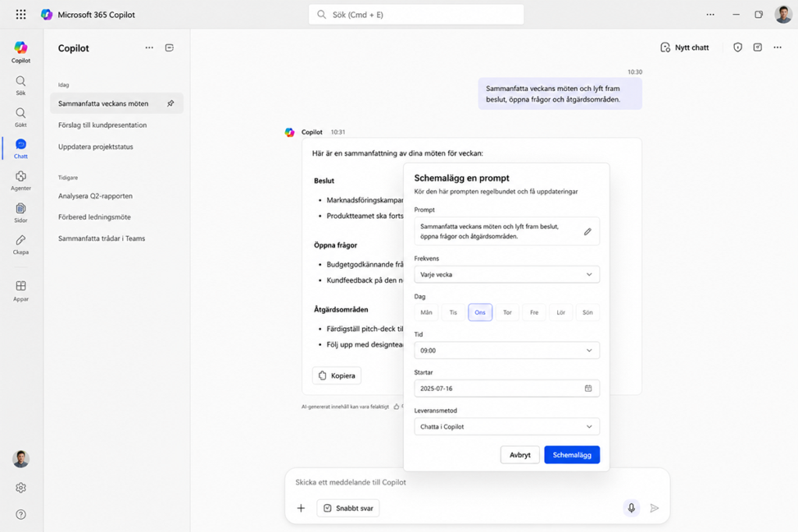This screenshot has height=532, width=798.
Task: Click the Kopiera button
Action: pos(337,375)
